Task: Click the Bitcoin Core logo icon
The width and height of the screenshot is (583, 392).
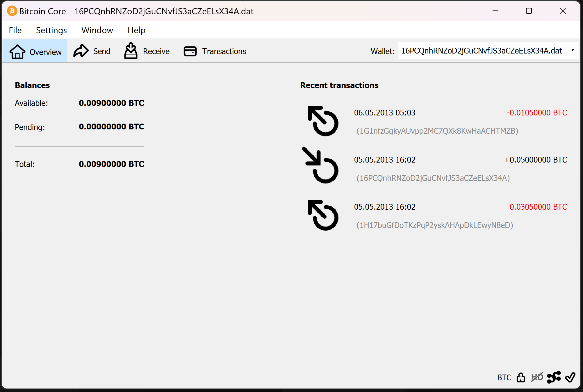Action: pos(12,11)
